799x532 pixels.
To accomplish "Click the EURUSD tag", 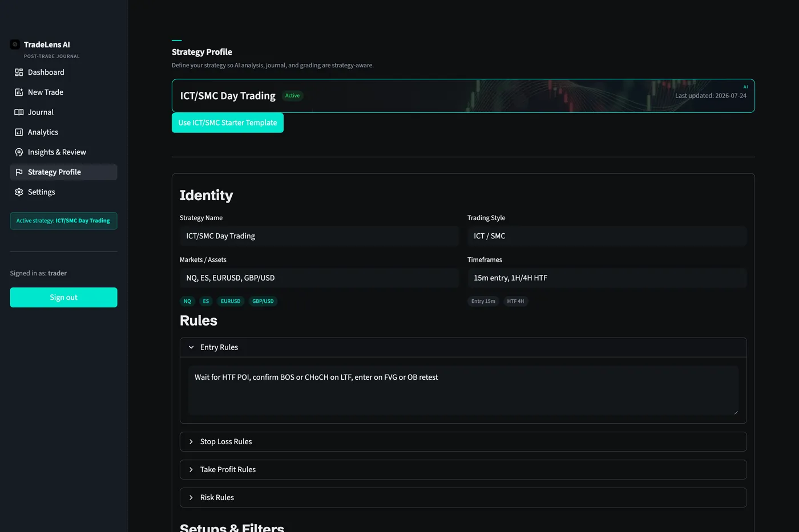I will click(231, 301).
